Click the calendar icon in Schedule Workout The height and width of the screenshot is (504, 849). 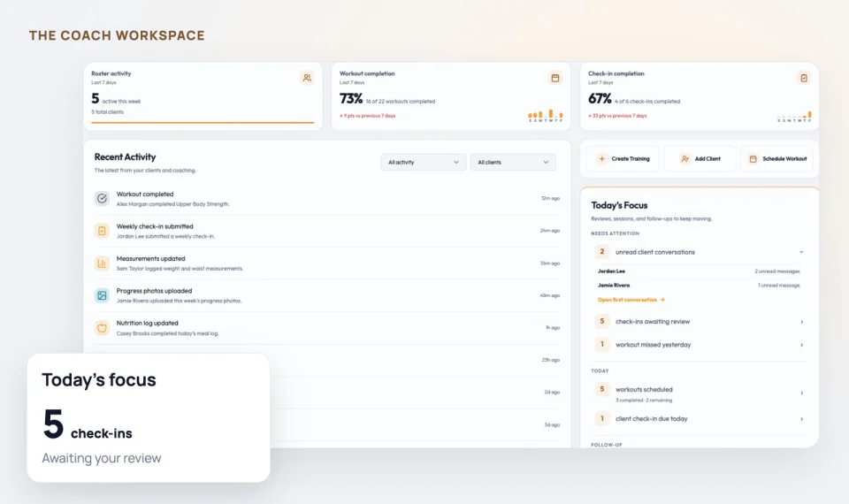[753, 158]
